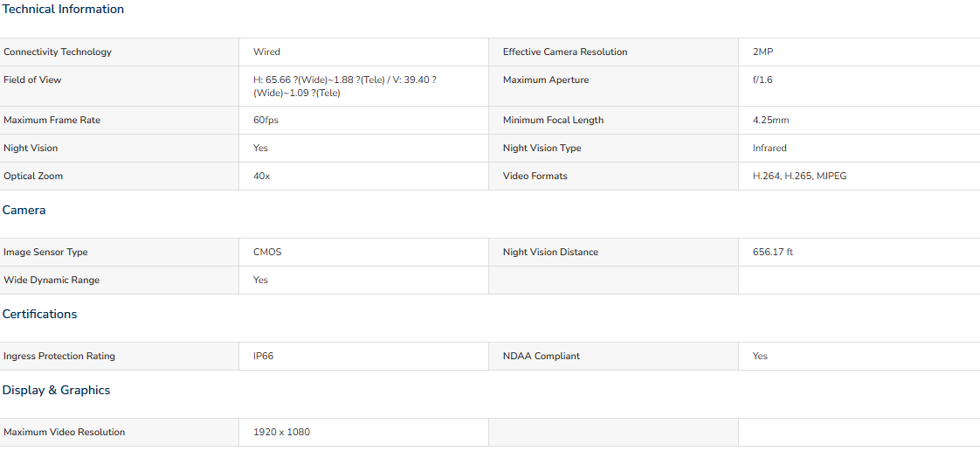Click the 656.17 ft night vision distance
The image size is (980, 451).
[773, 252]
